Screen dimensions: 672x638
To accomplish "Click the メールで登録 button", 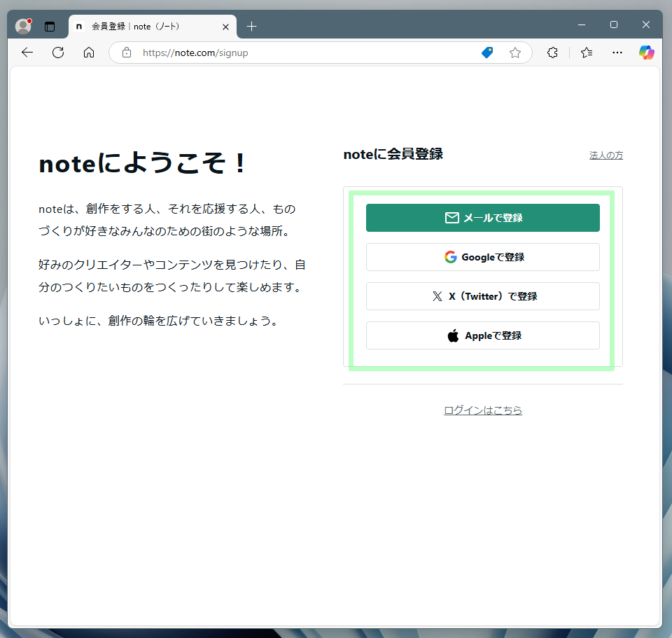I will [482, 218].
